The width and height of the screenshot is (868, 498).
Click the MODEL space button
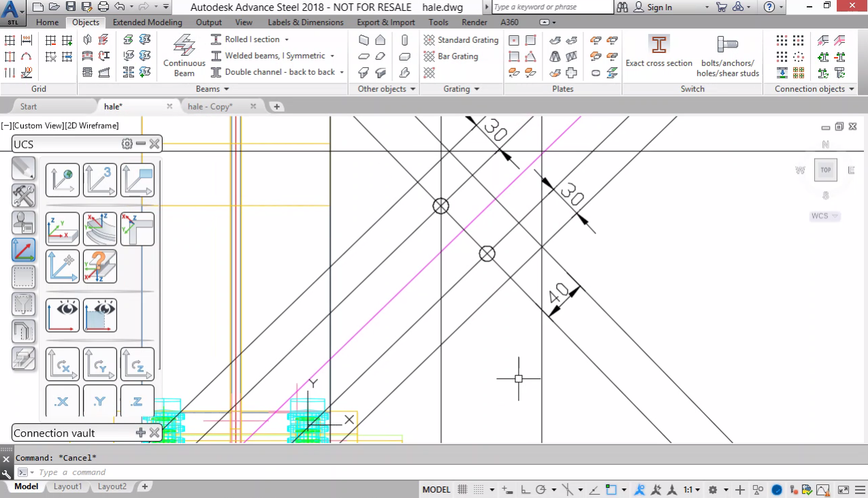(x=436, y=490)
